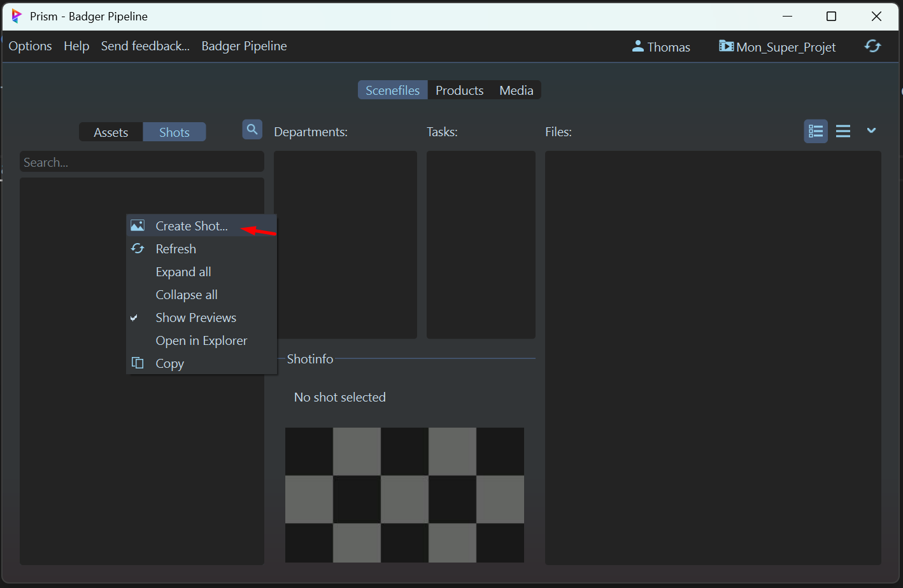The width and height of the screenshot is (903, 588).
Task: Click the Create Shot image icon
Action: point(138,226)
